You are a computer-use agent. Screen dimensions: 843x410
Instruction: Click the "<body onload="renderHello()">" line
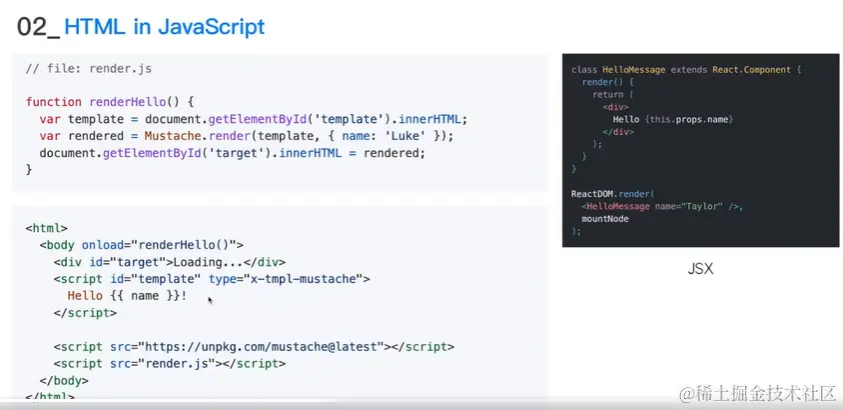[x=141, y=245]
